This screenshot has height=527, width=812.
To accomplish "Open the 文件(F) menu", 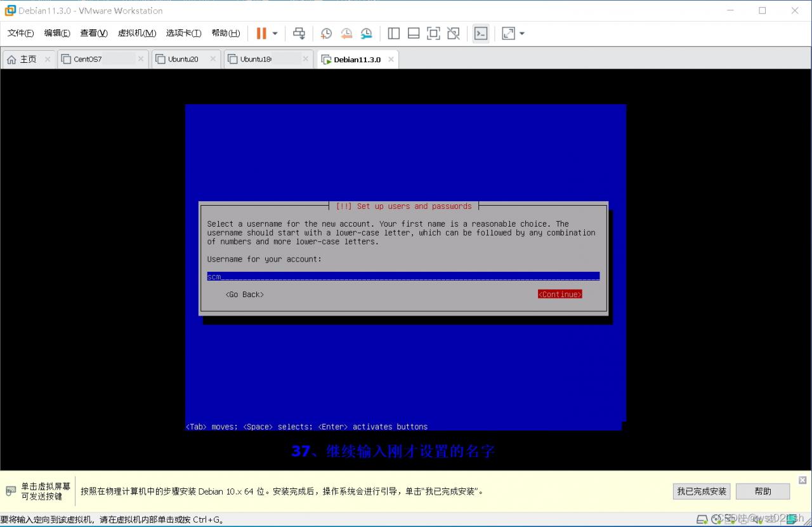I will tap(20, 33).
